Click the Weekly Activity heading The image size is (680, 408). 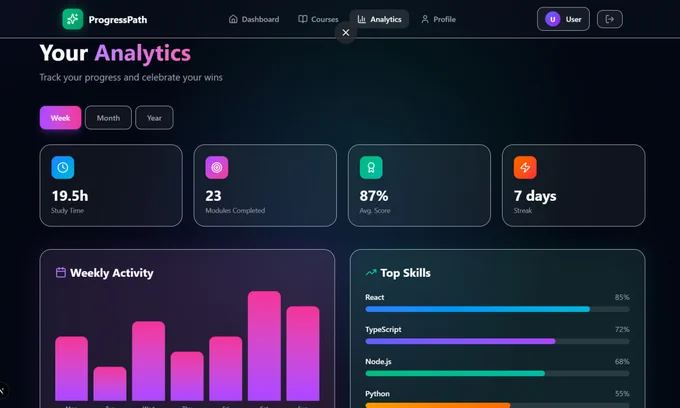pos(111,273)
